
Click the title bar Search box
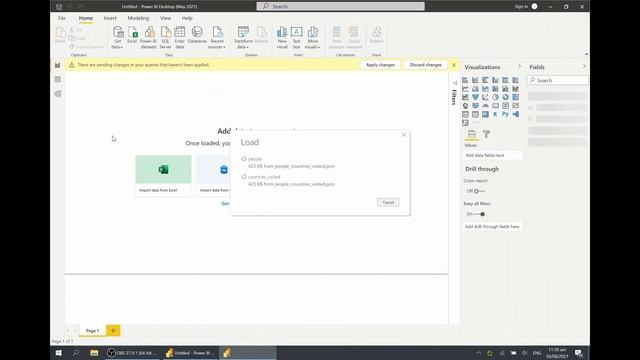pos(340,6)
